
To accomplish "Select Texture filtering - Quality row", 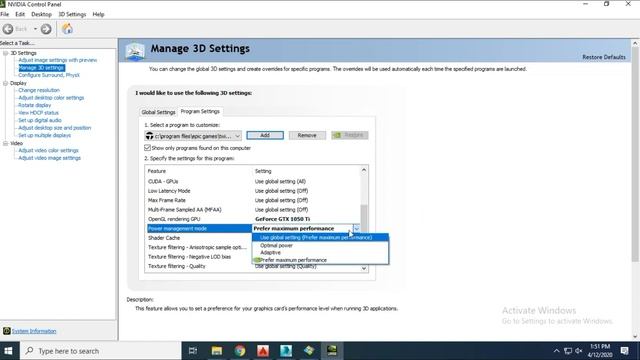I will point(199,267).
